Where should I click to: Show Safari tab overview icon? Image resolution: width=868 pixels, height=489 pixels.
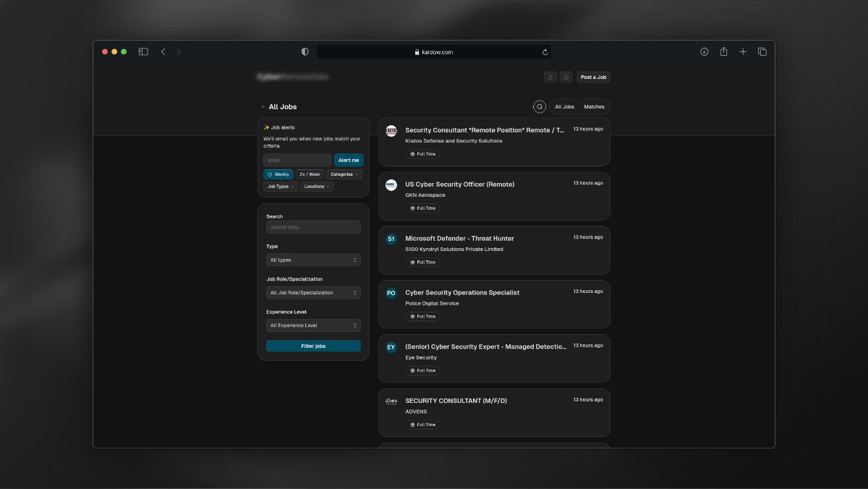[x=762, y=51]
